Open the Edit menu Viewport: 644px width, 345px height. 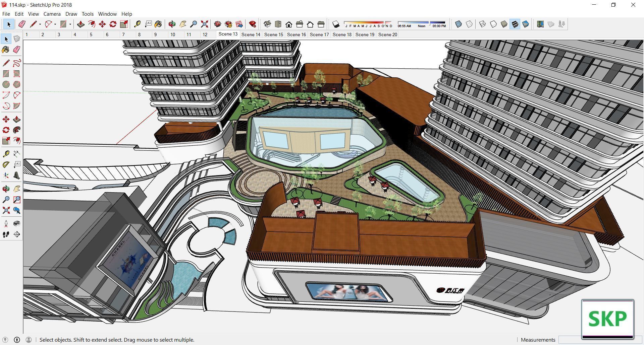coord(19,14)
